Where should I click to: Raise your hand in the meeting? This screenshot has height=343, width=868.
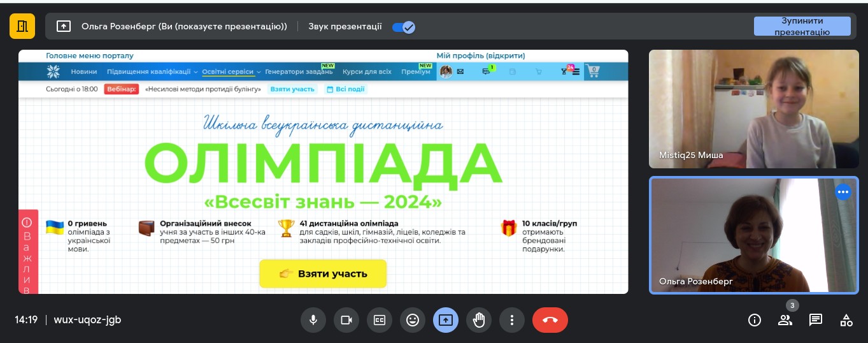click(479, 320)
